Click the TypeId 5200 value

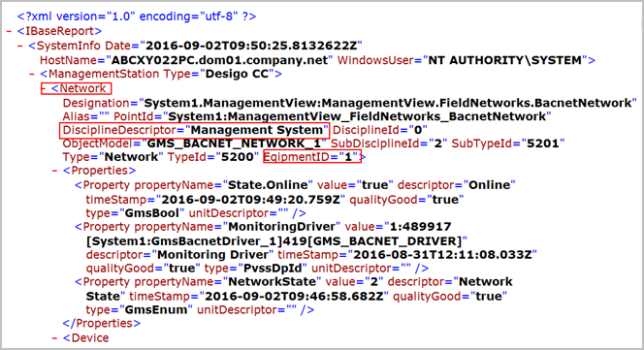pyautogui.click(x=237, y=157)
